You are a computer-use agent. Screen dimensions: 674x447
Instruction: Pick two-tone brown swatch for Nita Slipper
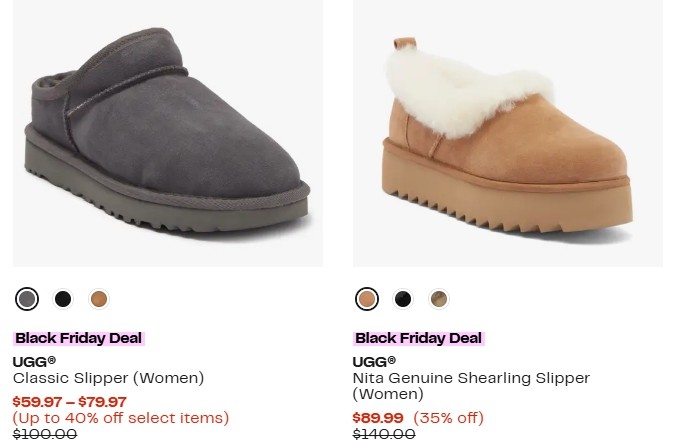438,298
